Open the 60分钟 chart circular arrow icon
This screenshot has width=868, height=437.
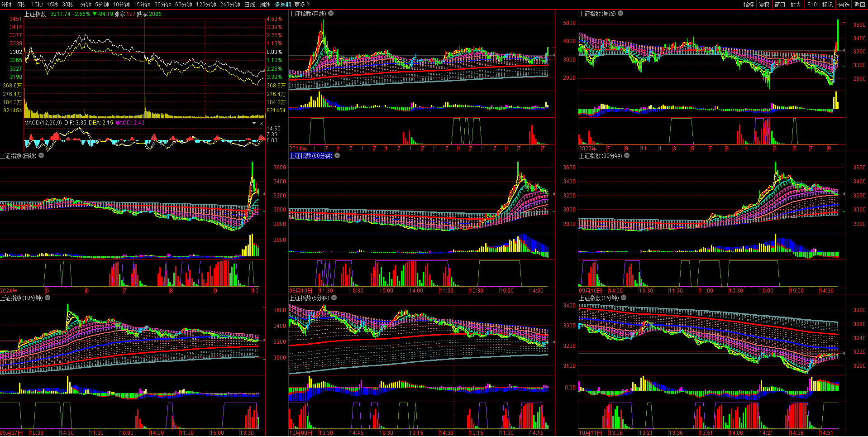[x=337, y=156]
